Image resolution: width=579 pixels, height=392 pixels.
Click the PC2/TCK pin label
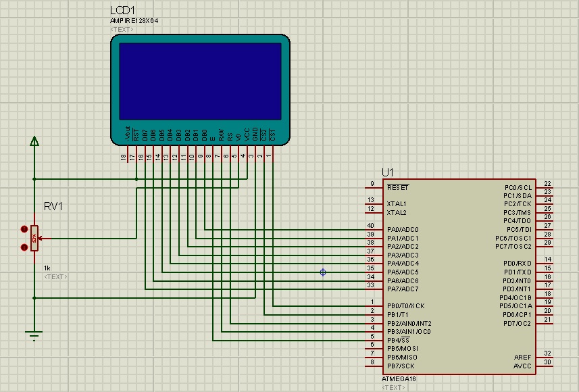point(518,204)
